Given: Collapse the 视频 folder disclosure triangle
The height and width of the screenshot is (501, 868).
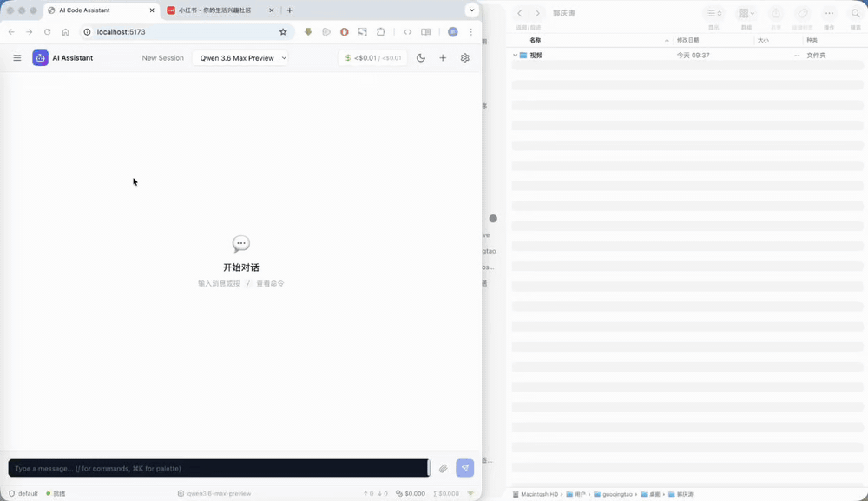Looking at the screenshot, I should (x=515, y=56).
